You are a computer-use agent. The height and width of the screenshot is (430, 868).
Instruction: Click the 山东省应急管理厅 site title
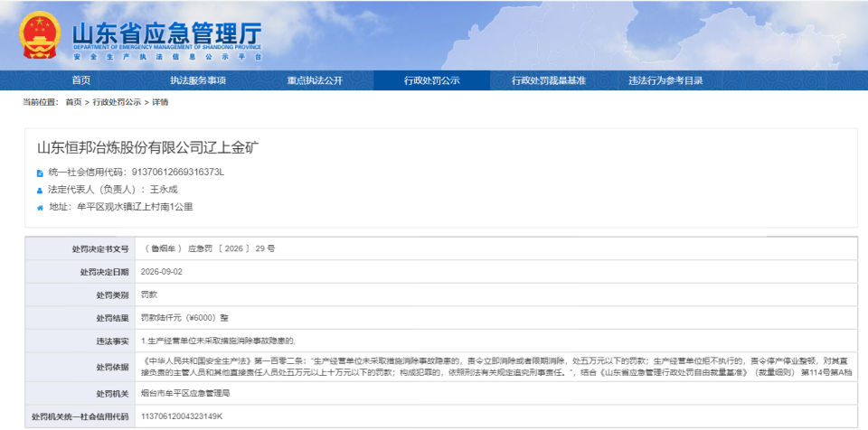[x=166, y=33]
